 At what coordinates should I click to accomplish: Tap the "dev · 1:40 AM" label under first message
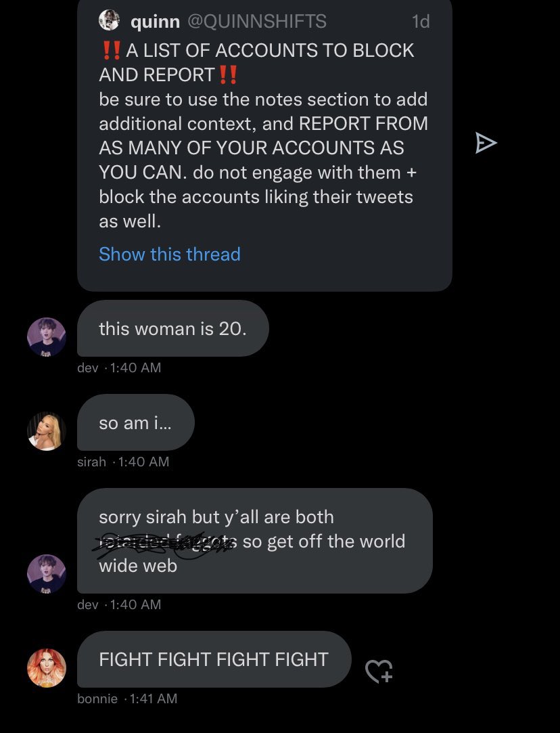click(119, 368)
